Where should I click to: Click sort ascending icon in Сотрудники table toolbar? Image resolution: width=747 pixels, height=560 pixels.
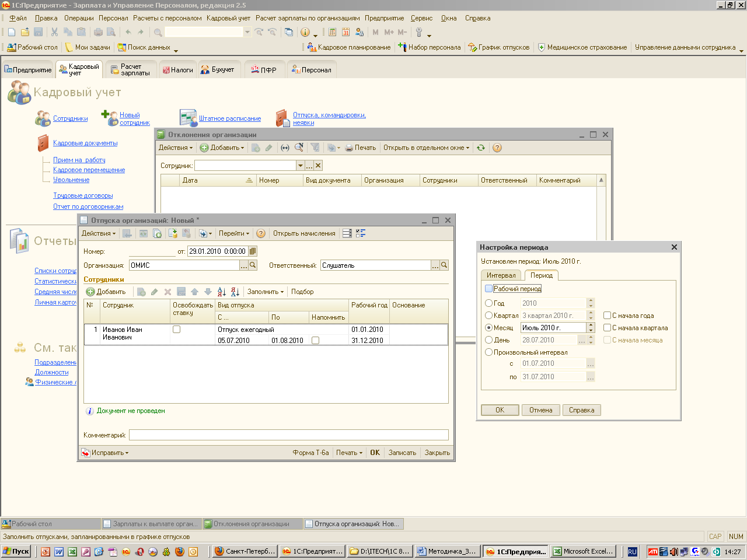222,292
